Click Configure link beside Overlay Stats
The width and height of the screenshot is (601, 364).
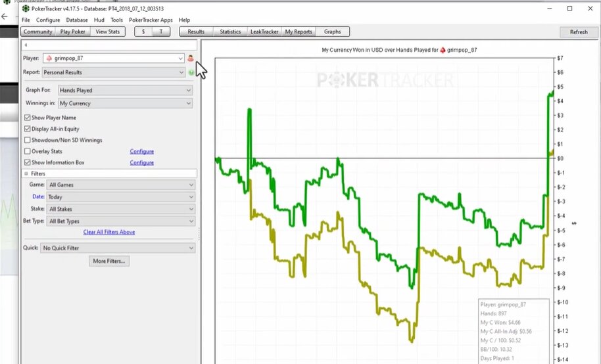142,151
